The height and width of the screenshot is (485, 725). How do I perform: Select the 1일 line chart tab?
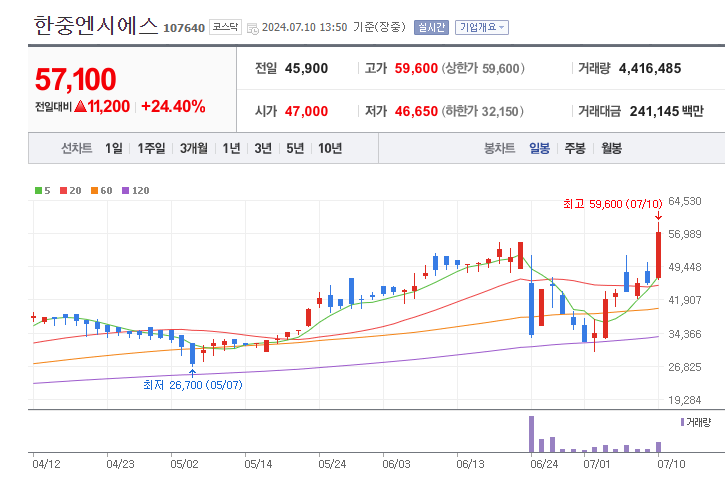tap(113, 148)
